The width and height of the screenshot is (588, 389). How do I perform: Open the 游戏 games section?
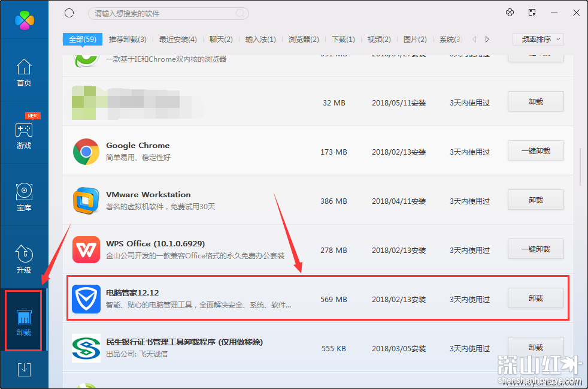tap(24, 135)
